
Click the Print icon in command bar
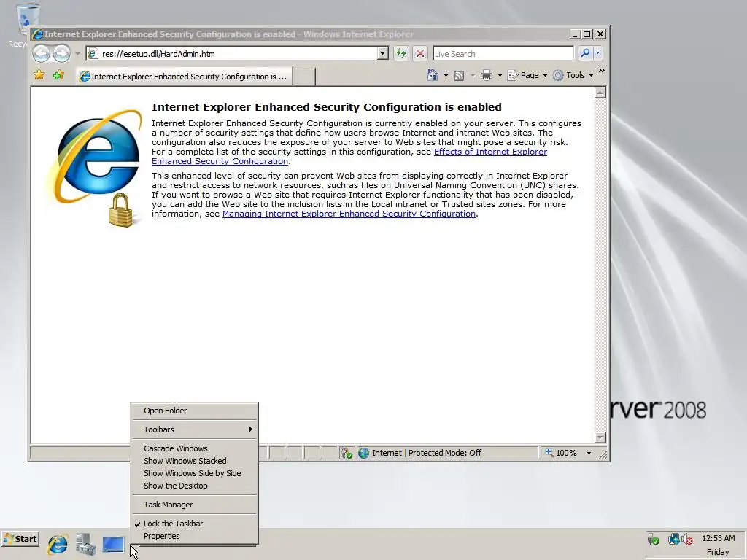point(487,75)
